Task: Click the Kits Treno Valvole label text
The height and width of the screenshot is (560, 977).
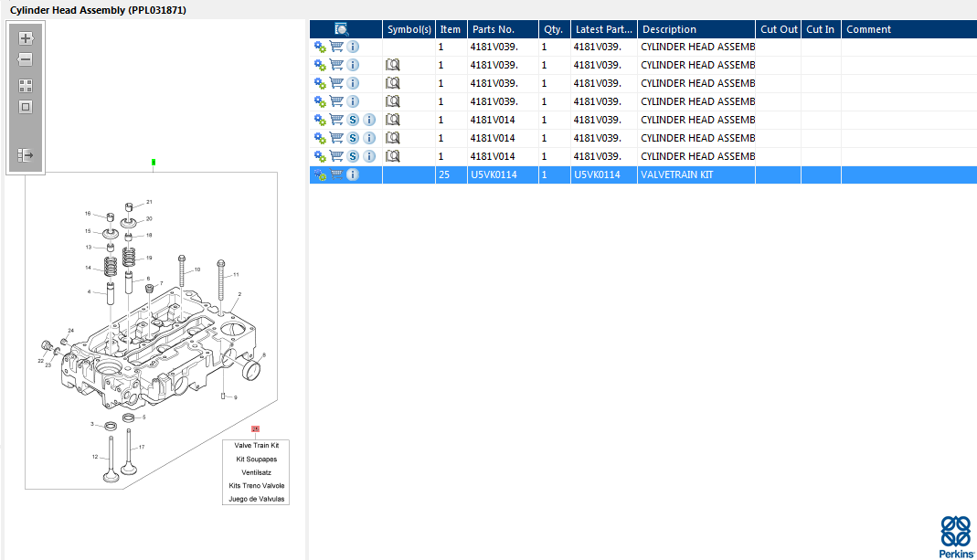Action: pyautogui.click(x=257, y=486)
